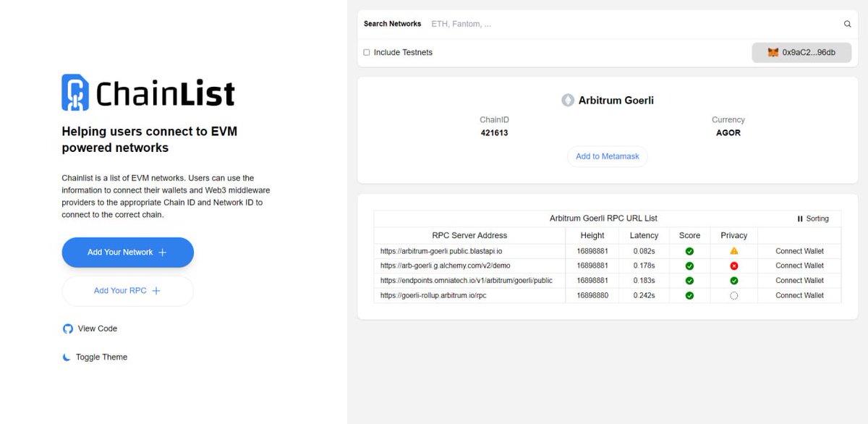The width and height of the screenshot is (868, 424).
Task: Click the Score column header
Action: point(689,235)
